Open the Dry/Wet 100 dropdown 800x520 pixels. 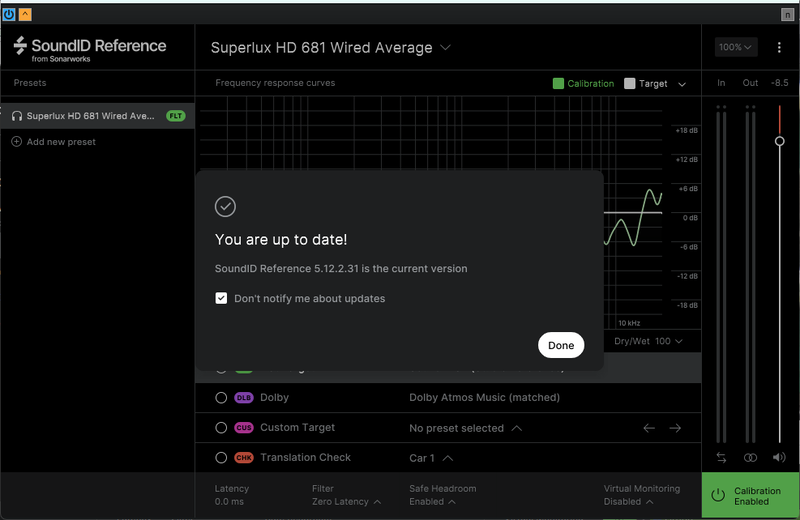coord(648,341)
